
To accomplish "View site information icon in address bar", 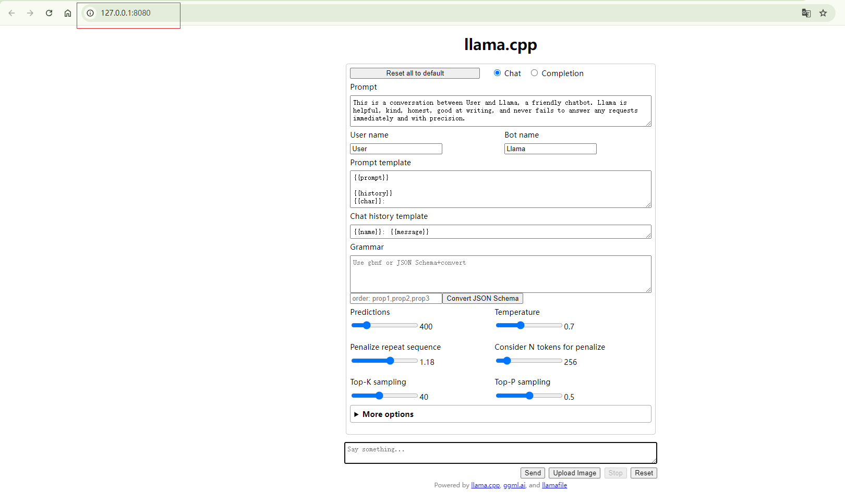I will tap(90, 13).
